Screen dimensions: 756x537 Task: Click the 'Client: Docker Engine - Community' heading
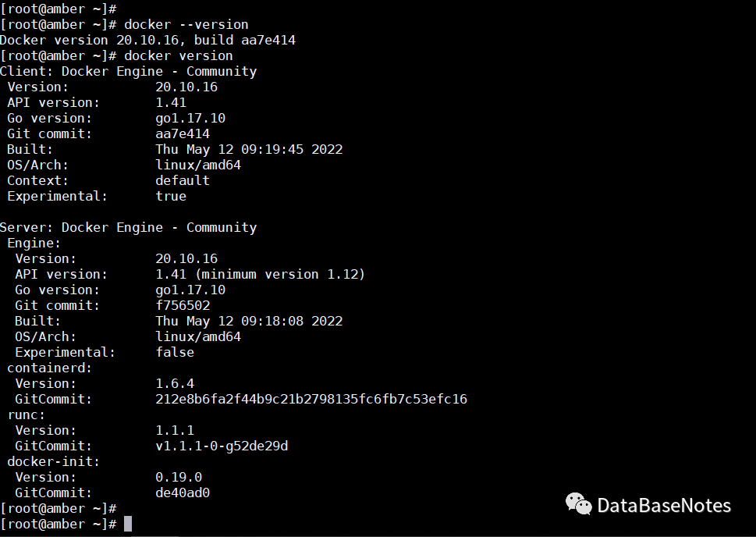point(129,71)
